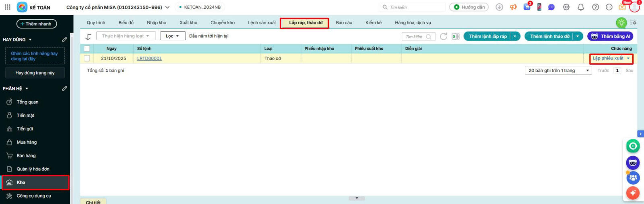The height and width of the screenshot is (204, 644).
Task: Open Mua hàng in the sidebar
Action: tap(27, 142)
